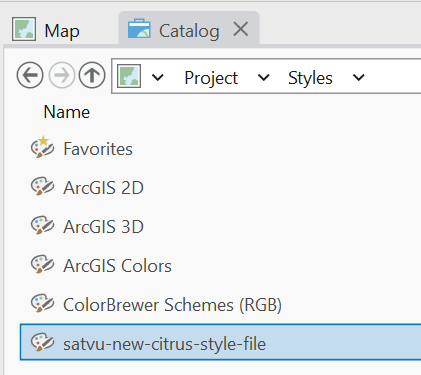This screenshot has height=375, width=421.
Task: Switch to the Map tab
Action: [46, 31]
